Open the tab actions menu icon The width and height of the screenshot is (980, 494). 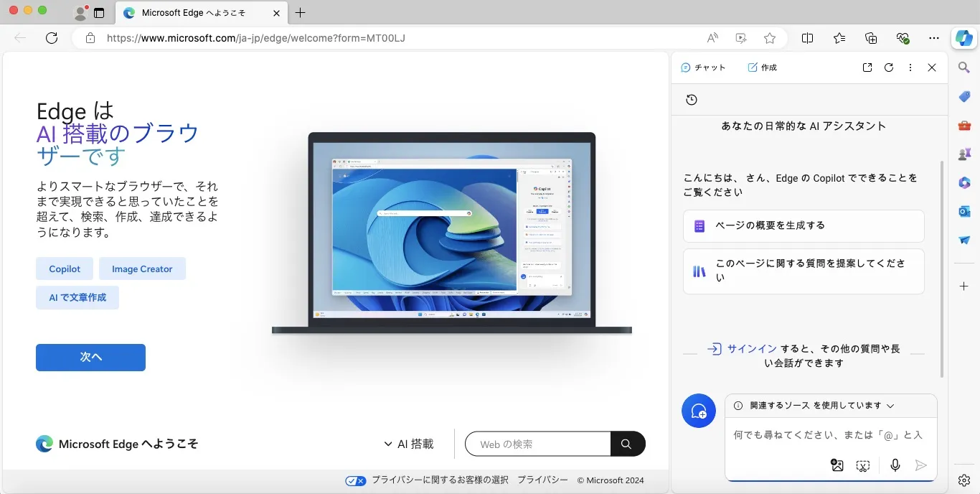click(99, 13)
